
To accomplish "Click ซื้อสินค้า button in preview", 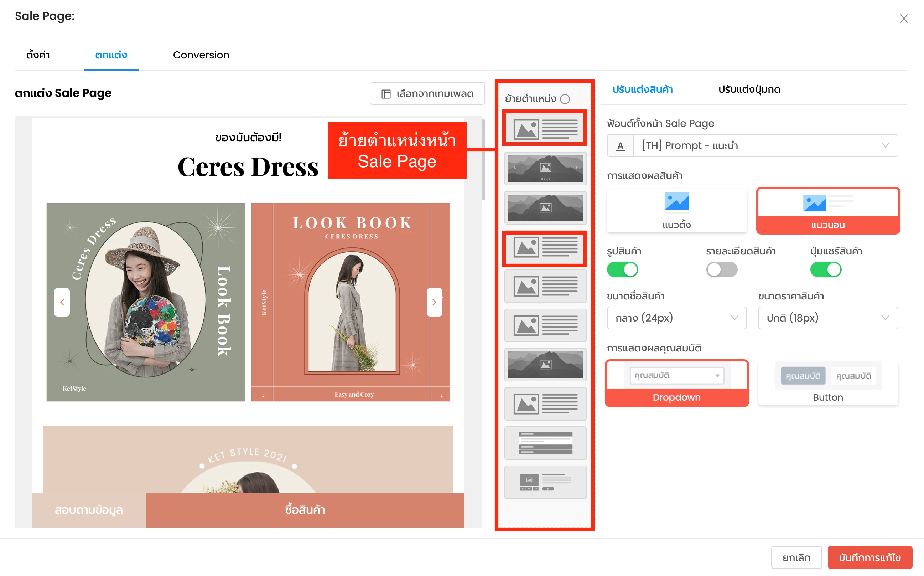I will coord(305,510).
